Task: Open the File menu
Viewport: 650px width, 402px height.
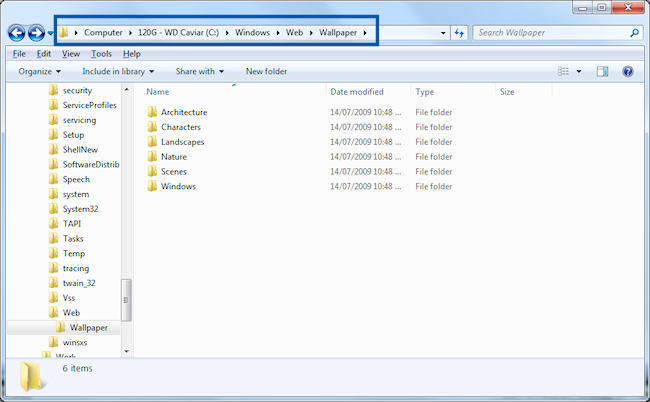Action: click(x=19, y=53)
